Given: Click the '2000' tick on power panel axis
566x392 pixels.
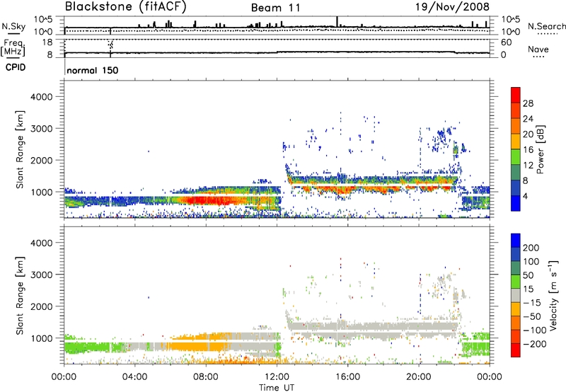Looking at the screenshot, I should point(41,160).
